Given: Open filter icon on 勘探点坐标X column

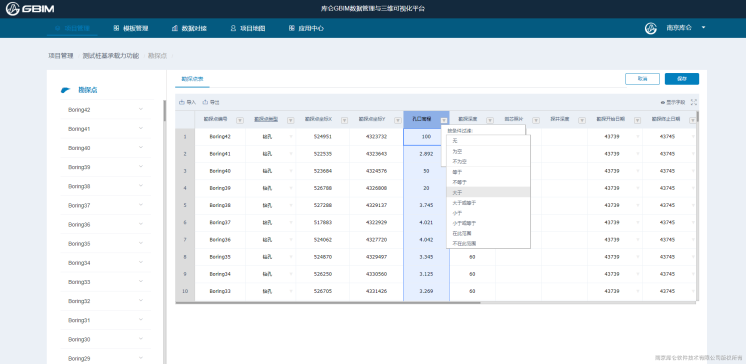Looking at the screenshot, I should 344,120.
